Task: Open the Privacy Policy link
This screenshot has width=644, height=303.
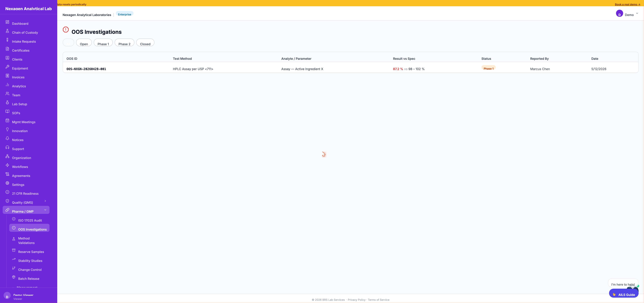Action: point(357,300)
